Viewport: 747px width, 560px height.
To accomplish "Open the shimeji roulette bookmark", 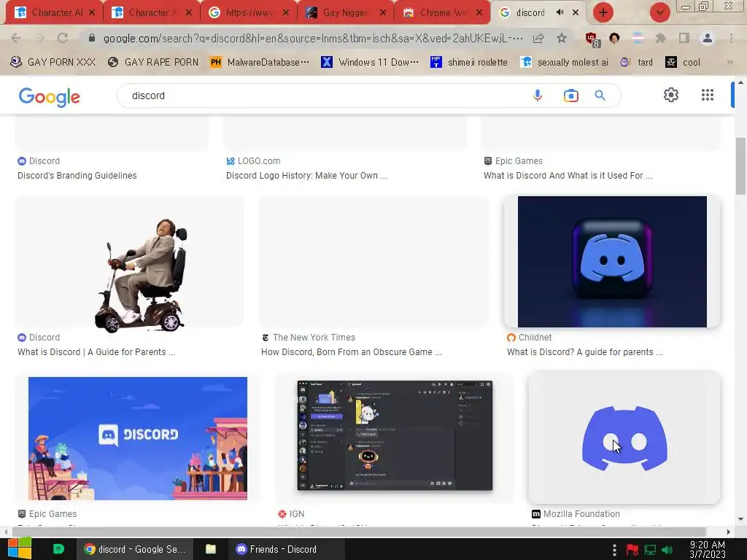I will [469, 62].
